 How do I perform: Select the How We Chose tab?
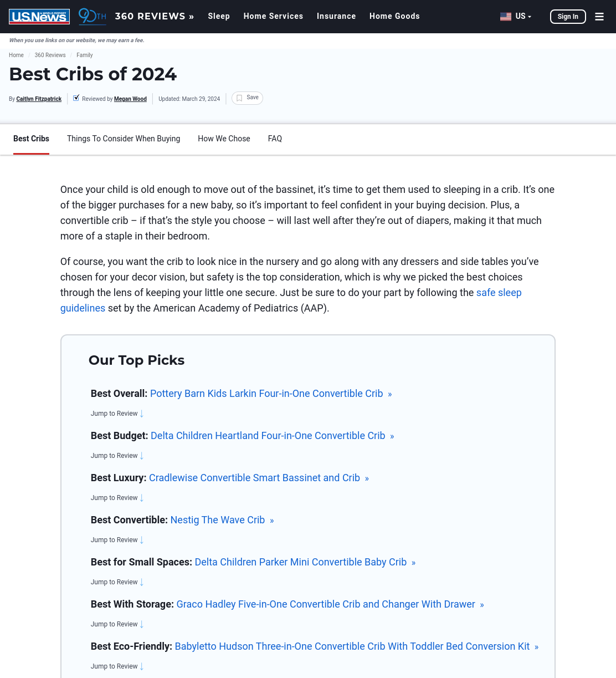click(224, 139)
